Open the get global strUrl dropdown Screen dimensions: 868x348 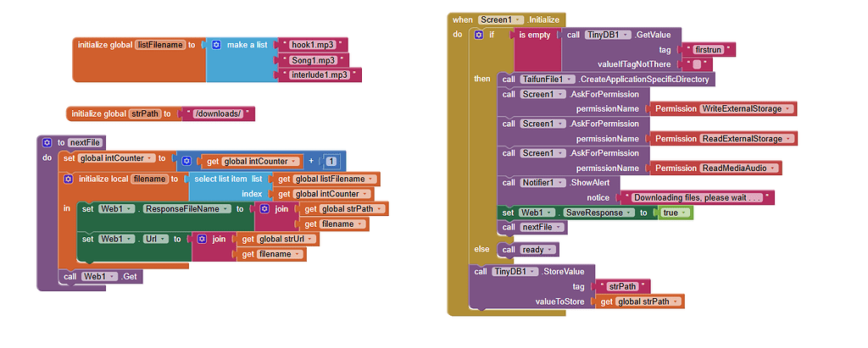coord(310,239)
